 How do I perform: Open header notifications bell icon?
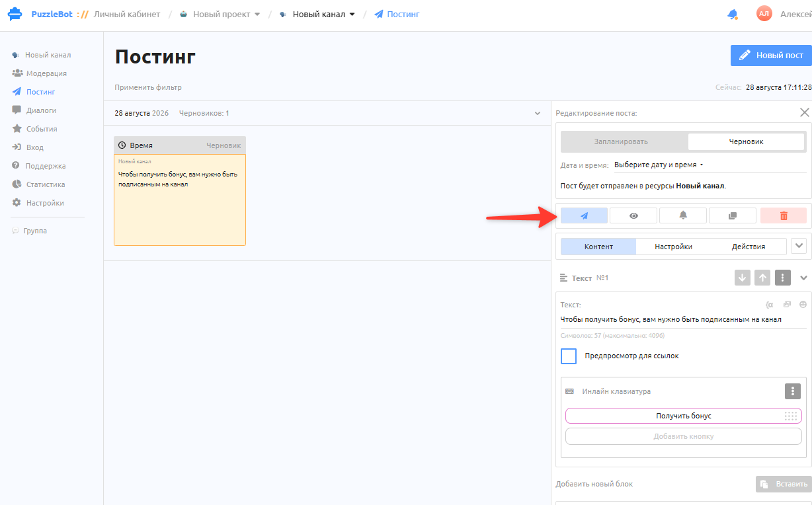[x=732, y=14]
